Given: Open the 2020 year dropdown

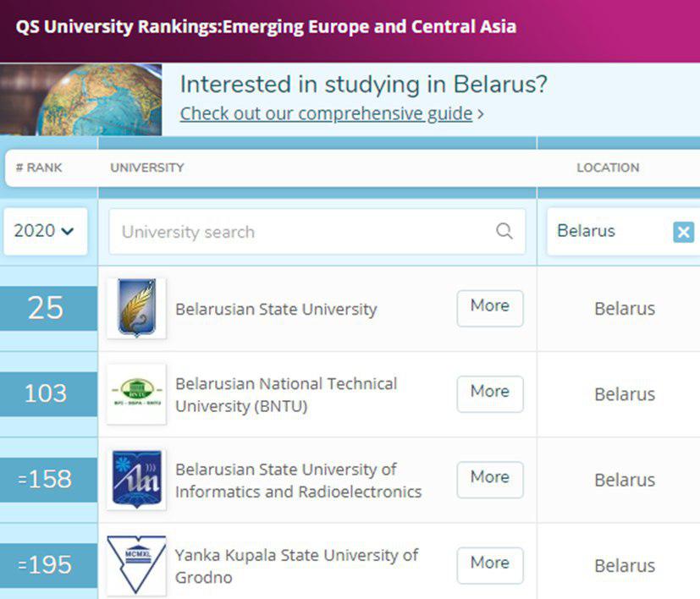Looking at the screenshot, I should (x=45, y=231).
